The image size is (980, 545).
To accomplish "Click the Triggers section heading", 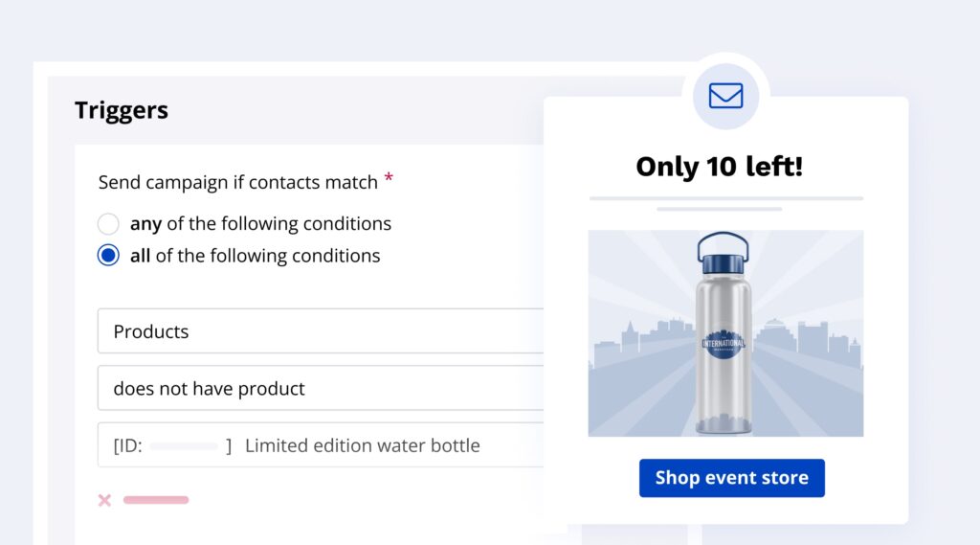I will [x=122, y=110].
